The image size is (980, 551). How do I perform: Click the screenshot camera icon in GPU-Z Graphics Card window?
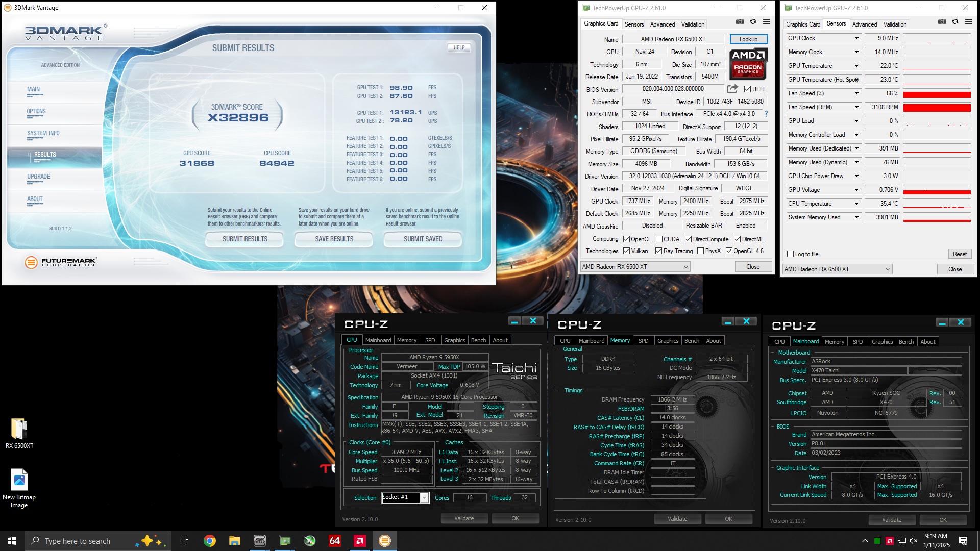click(740, 22)
